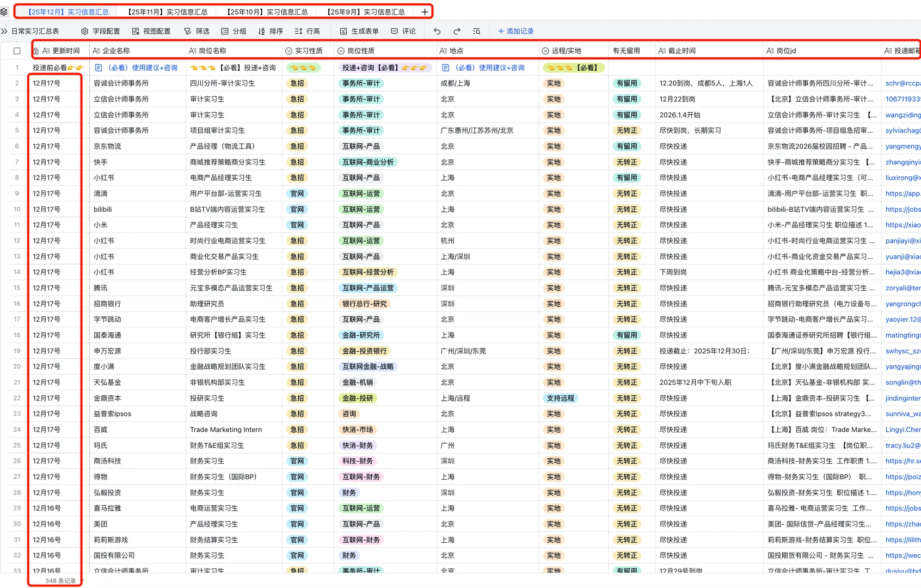The image size is (921, 588).
Task: Switch to 【25年12月】实习信息汇总 tab
Action: point(67,11)
